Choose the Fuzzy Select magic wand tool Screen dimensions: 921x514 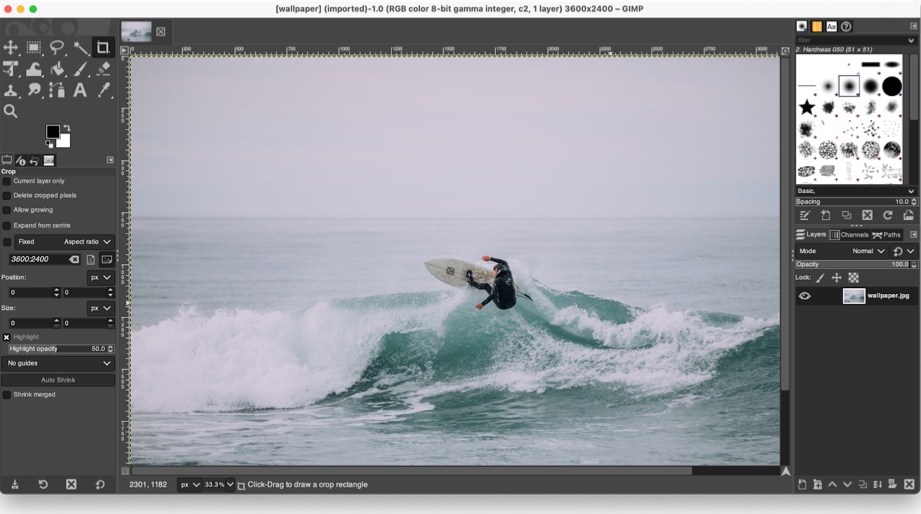[80, 48]
